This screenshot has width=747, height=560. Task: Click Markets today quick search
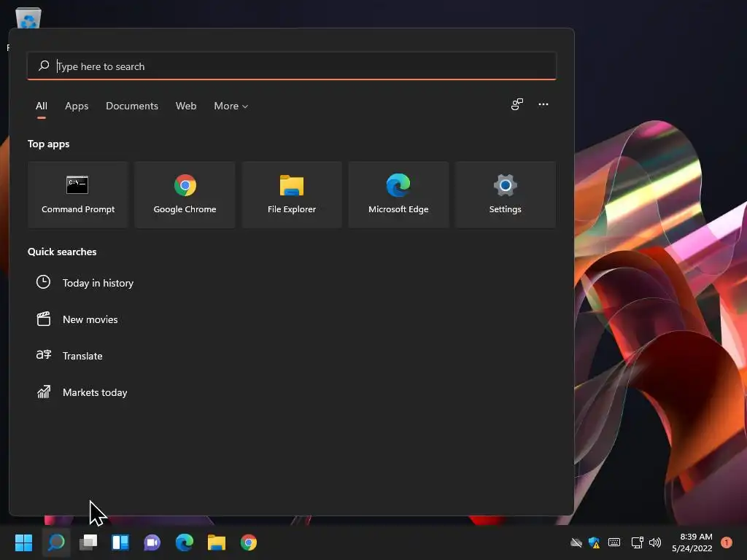(x=95, y=392)
